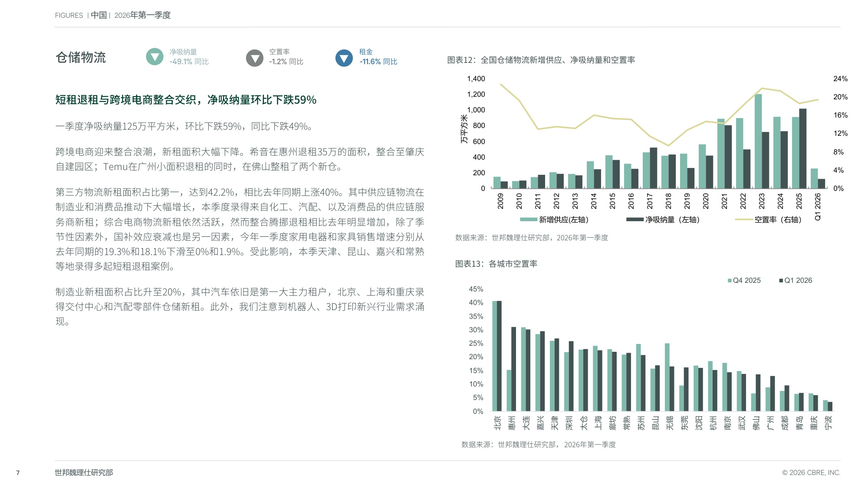Click the green net absorption down-arrow icon
Image resolution: width=868 pixels, height=488 pixels.
tap(155, 57)
